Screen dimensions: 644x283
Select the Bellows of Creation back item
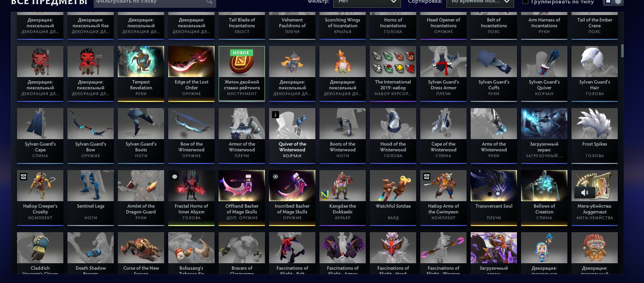point(544,198)
